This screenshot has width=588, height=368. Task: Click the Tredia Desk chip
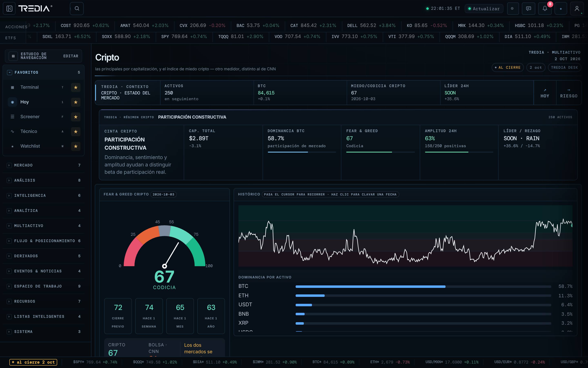[x=564, y=67]
